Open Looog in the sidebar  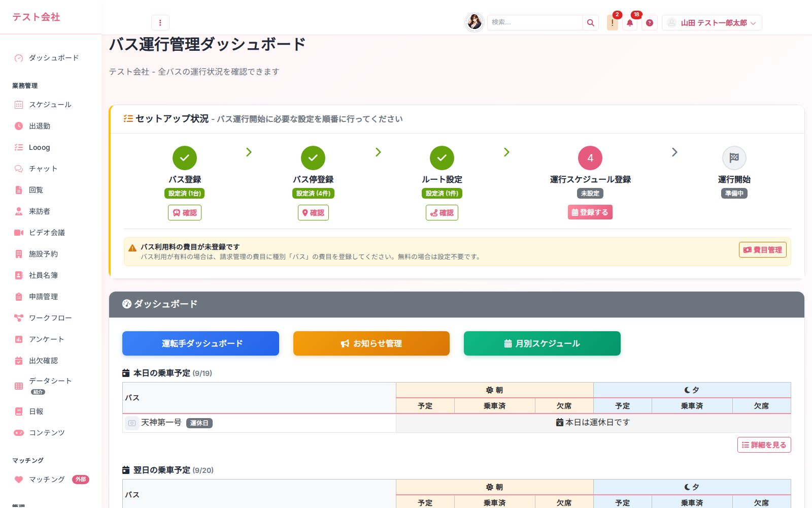pos(51,147)
